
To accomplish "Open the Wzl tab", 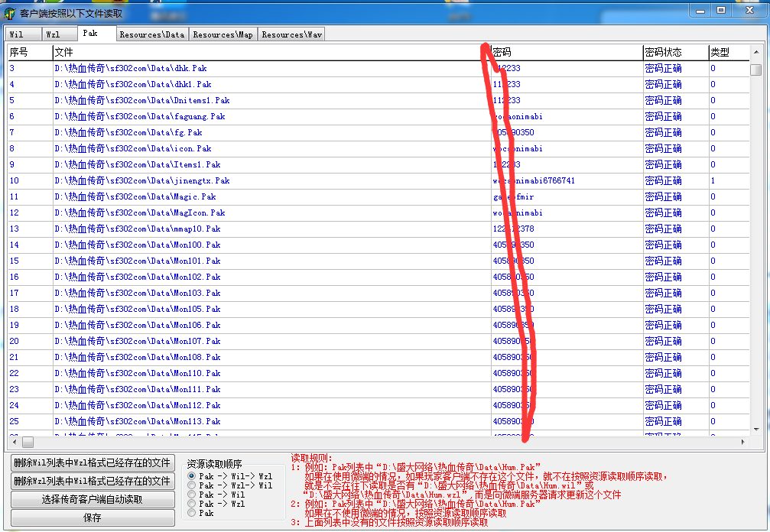I will (53, 34).
